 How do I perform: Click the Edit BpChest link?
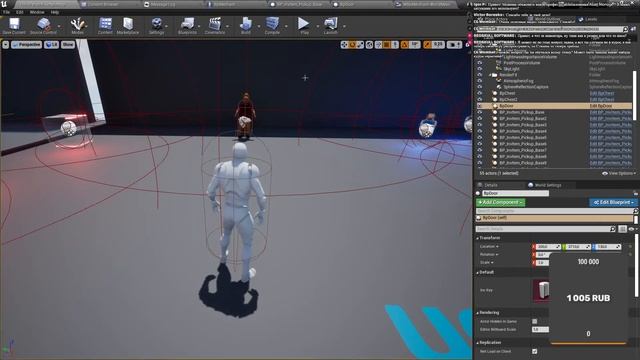[x=602, y=93]
